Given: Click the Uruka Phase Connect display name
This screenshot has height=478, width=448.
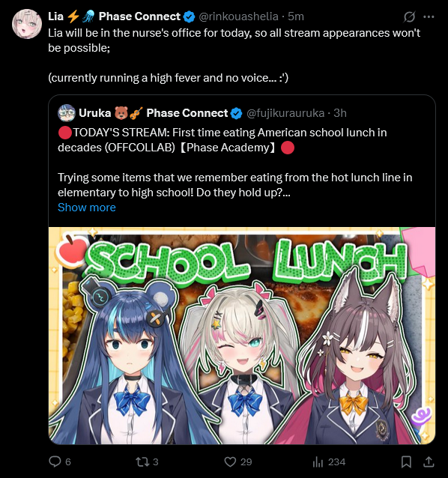Looking at the screenshot, I should (x=153, y=113).
